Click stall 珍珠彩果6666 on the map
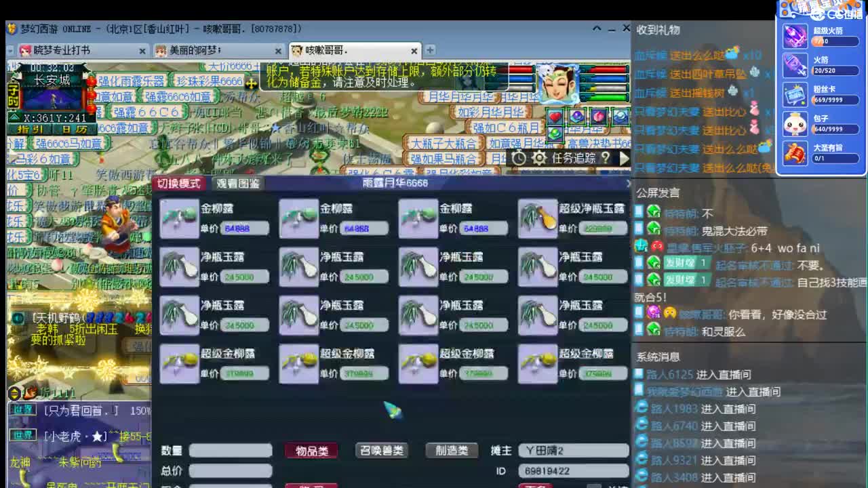The height and width of the screenshot is (488, 868). (x=209, y=81)
